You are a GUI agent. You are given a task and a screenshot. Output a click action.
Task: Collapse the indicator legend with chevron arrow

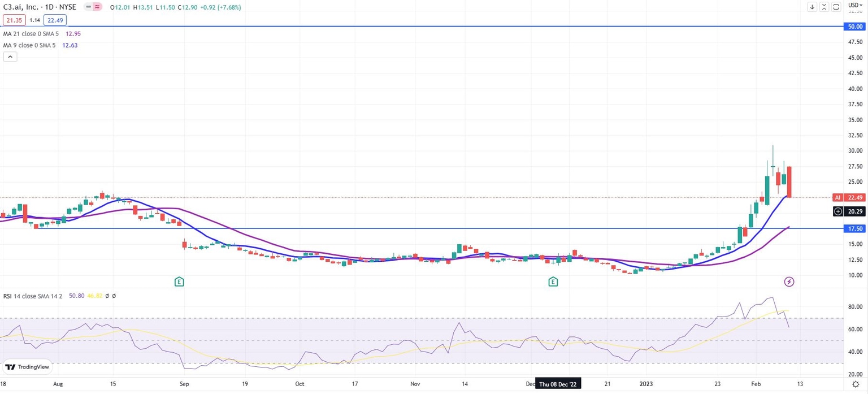10,57
